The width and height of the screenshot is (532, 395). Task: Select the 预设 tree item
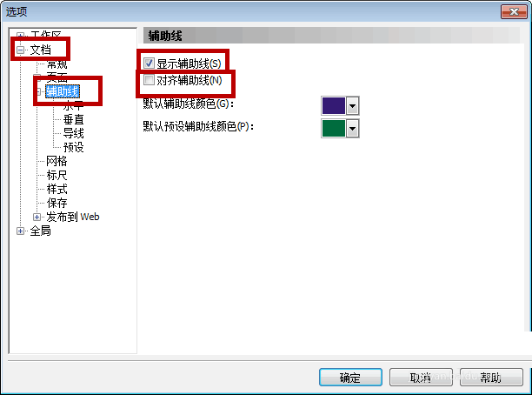73,147
